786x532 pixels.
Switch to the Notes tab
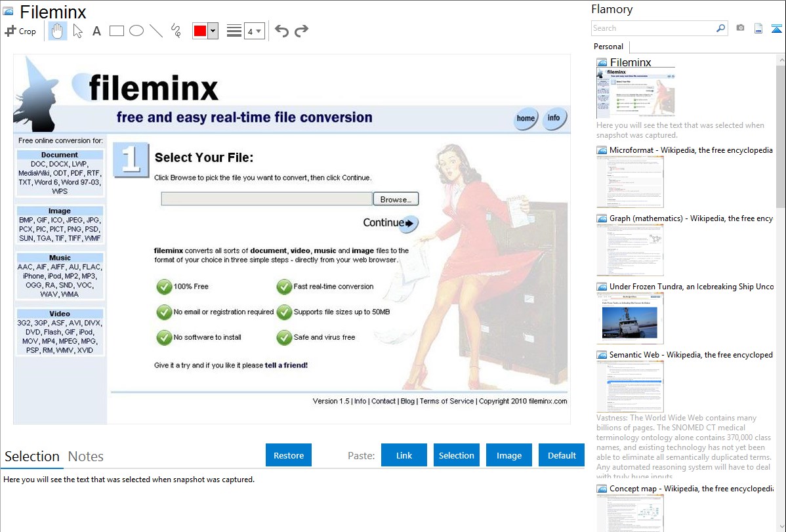point(86,457)
